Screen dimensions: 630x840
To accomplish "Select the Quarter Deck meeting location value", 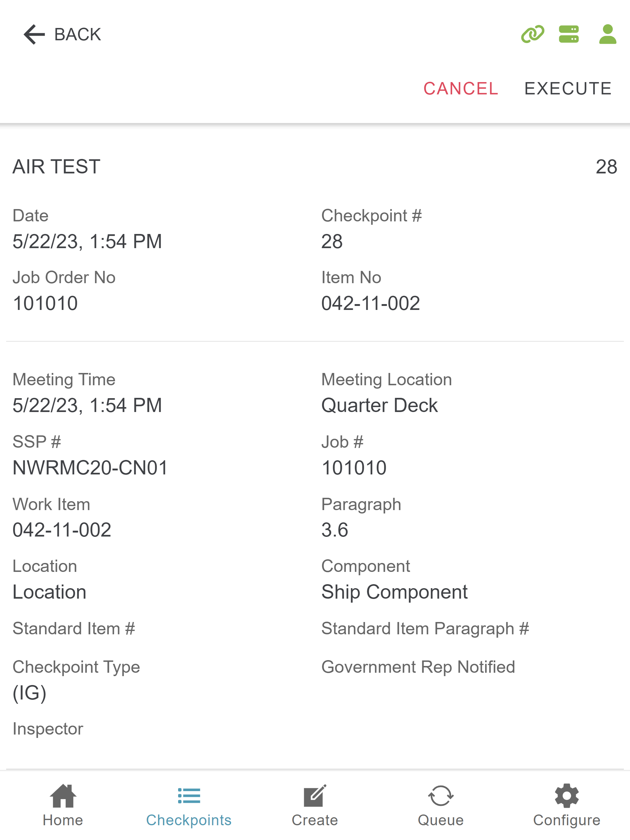I will (379, 405).
